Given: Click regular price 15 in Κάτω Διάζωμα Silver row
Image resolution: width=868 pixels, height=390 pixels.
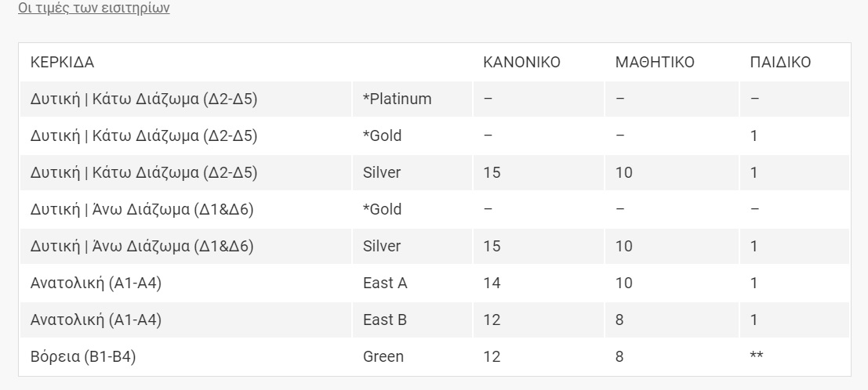Looking at the screenshot, I should pyautogui.click(x=492, y=172).
